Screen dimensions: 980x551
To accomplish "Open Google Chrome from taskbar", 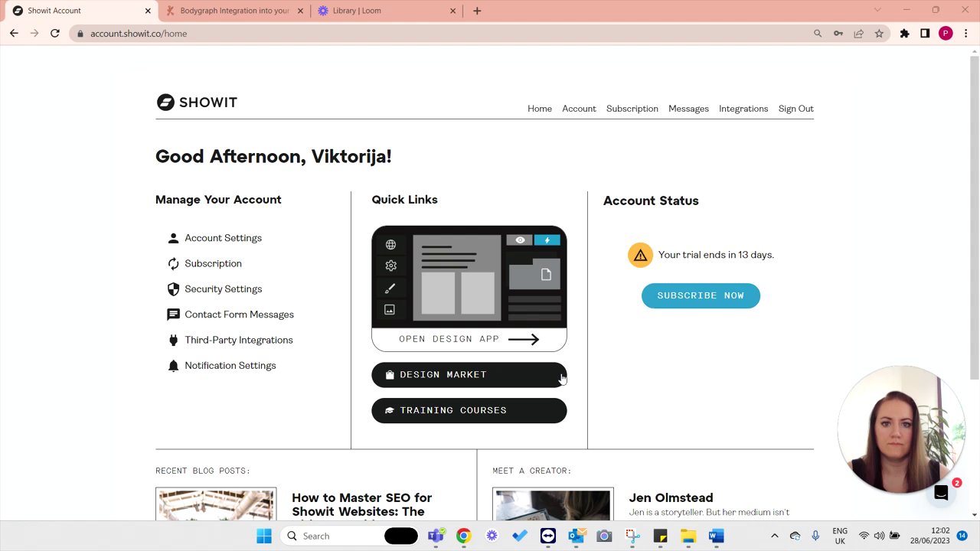I will coord(464,536).
